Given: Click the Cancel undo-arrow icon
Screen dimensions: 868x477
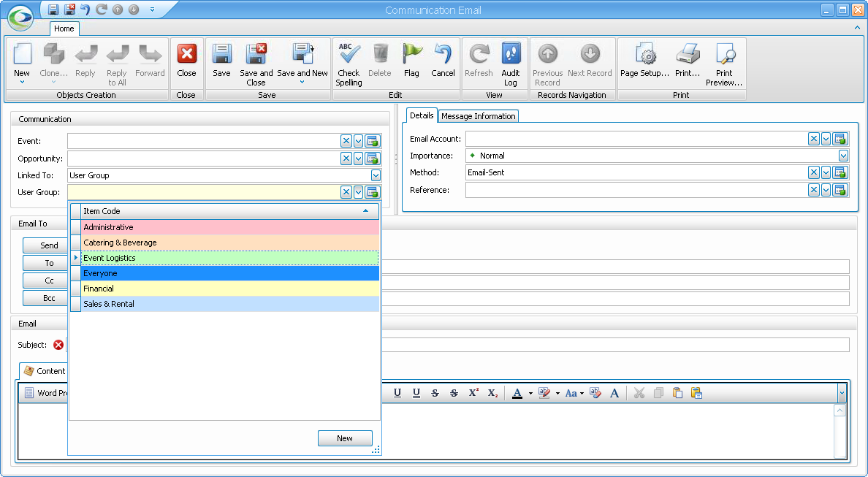Looking at the screenshot, I should pos(443,53).
